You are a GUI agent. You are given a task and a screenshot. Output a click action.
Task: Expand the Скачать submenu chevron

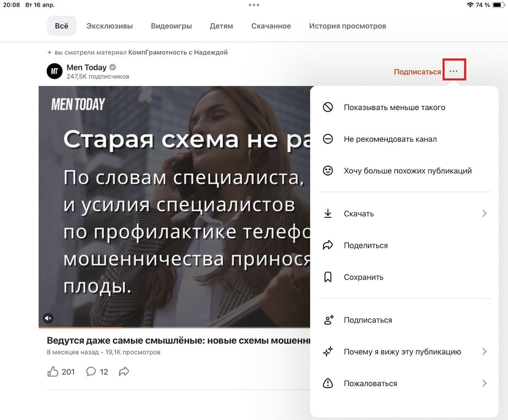pyautogui.click(x=484, y=213)
